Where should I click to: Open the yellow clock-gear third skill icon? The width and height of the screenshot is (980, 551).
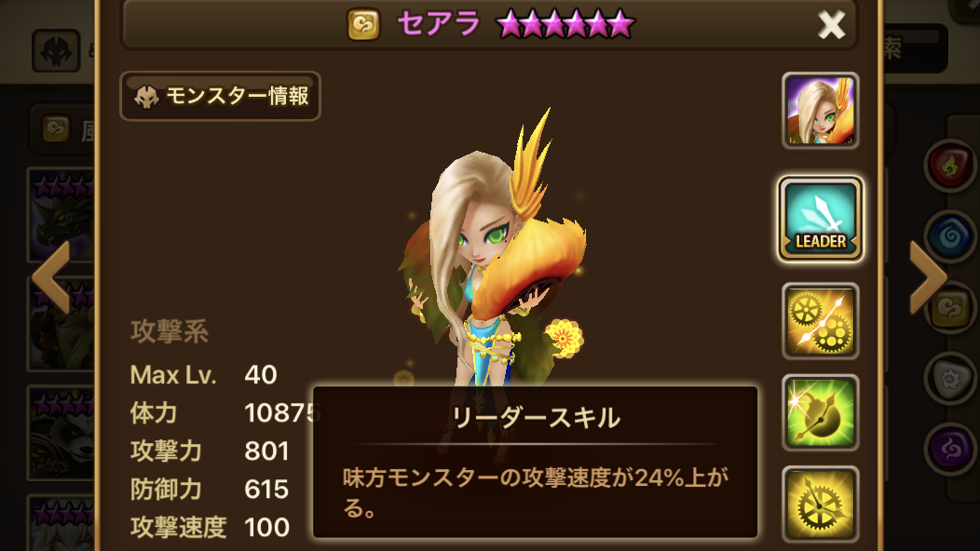(820, 504)
